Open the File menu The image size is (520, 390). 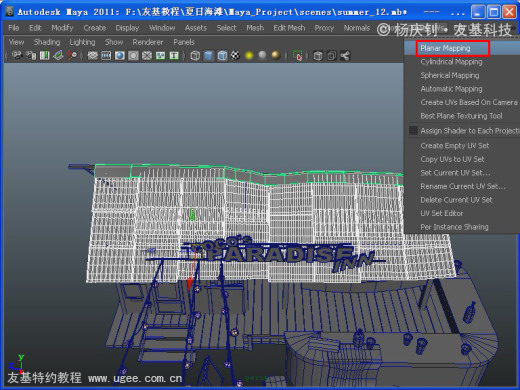14,28
